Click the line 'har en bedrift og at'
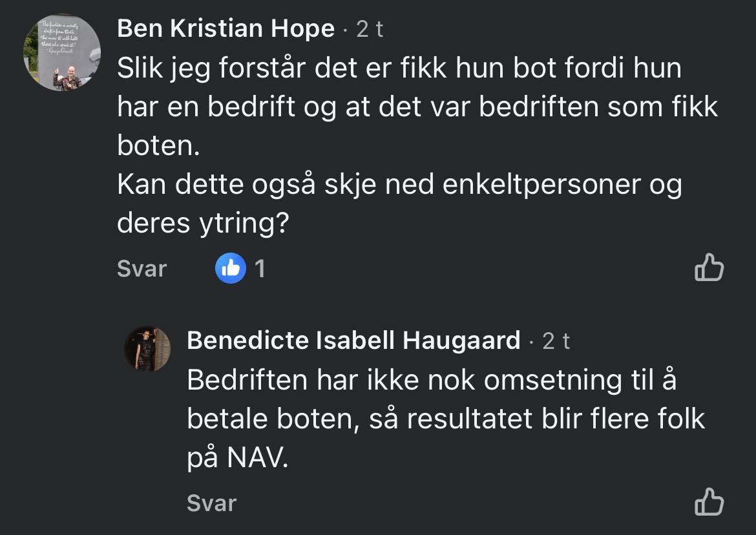The image size is (756, 535). coord(417,107)
